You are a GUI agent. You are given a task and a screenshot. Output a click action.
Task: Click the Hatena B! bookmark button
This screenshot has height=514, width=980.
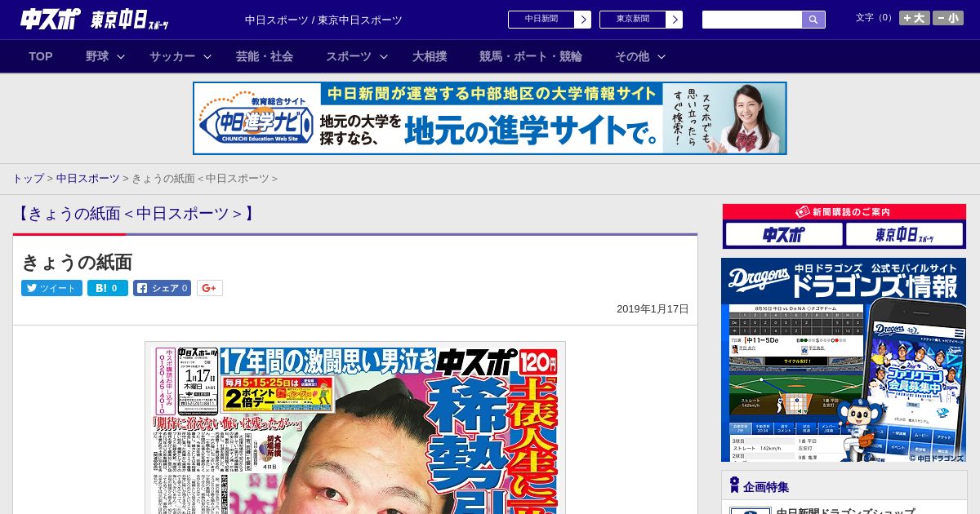point(108,288)
